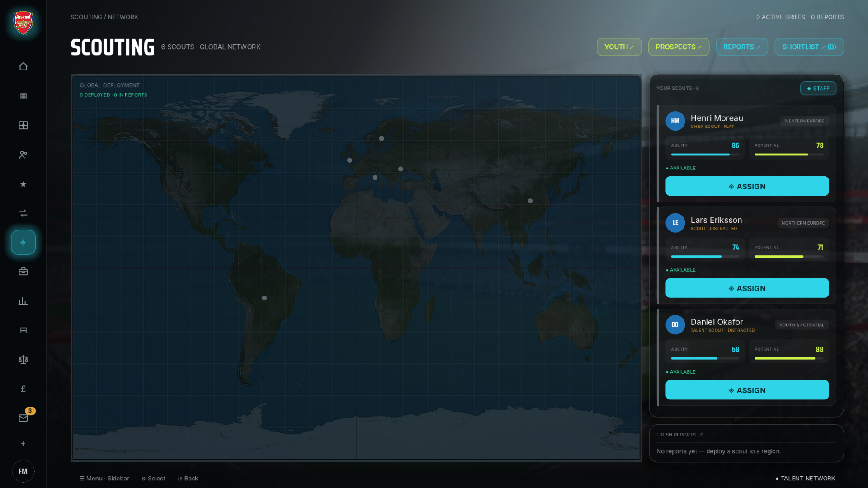Screen dimensions: 868x488
Task: Click the Eastern Europe map marker
Action: 401,169
